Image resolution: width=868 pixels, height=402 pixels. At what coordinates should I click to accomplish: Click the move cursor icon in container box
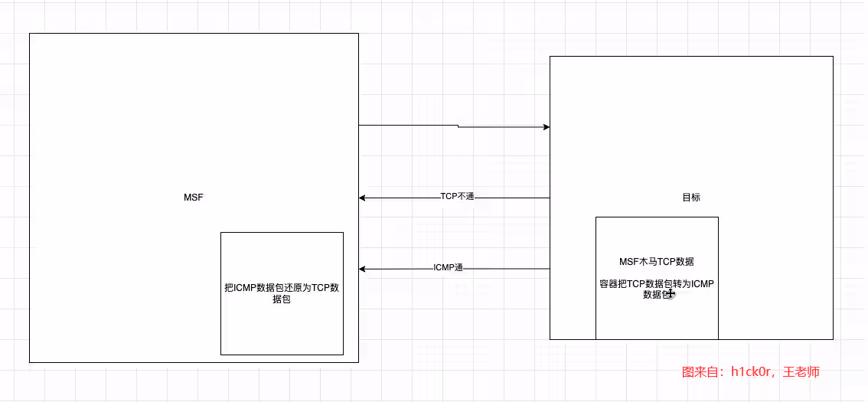671,293
